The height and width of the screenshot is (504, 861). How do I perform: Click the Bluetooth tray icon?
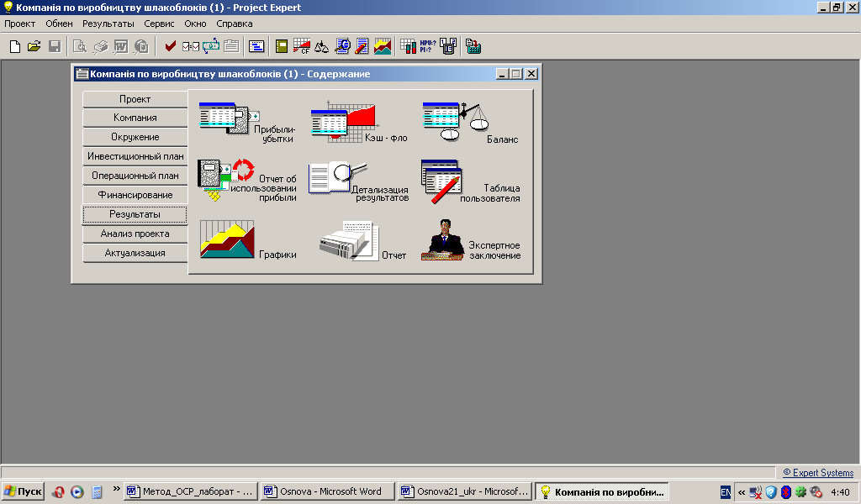click(x=786, y=492)
